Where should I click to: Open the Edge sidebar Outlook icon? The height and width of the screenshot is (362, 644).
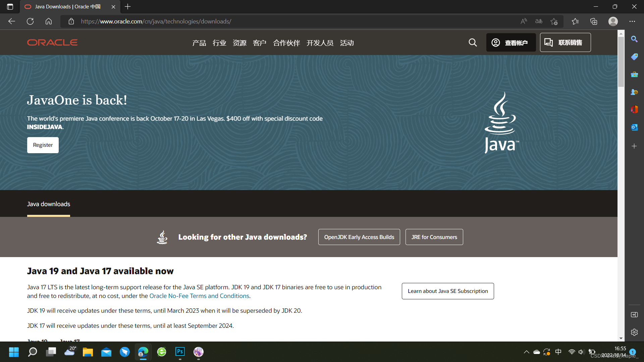tap(634, 127)
